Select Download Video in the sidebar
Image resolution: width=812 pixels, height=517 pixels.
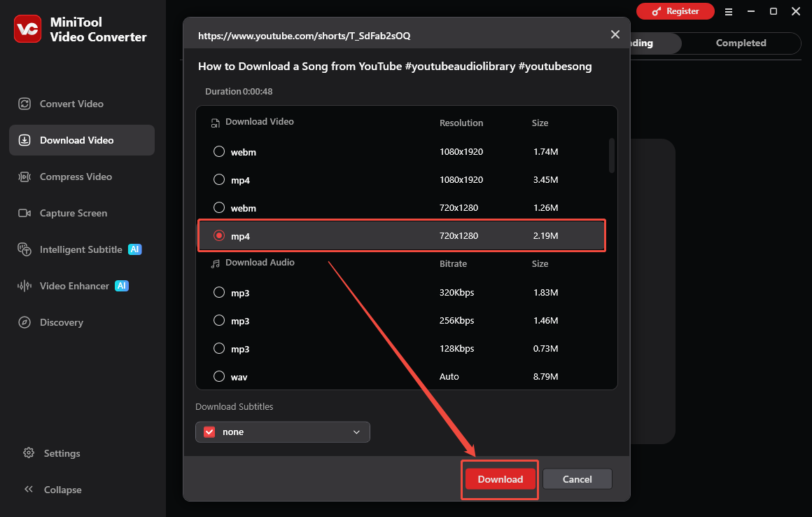pos(82,140)
